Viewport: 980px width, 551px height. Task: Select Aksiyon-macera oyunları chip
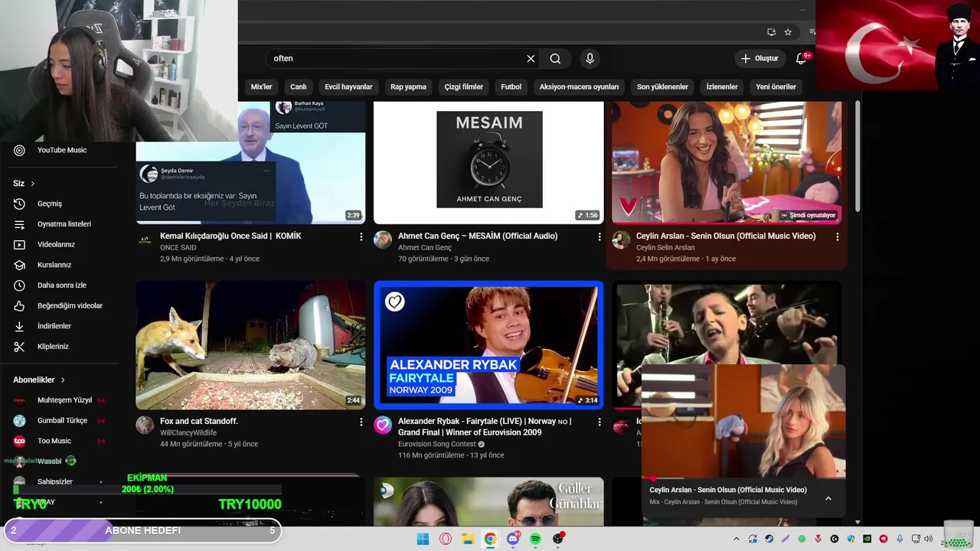pyautogui.click(x=579, y=86)
